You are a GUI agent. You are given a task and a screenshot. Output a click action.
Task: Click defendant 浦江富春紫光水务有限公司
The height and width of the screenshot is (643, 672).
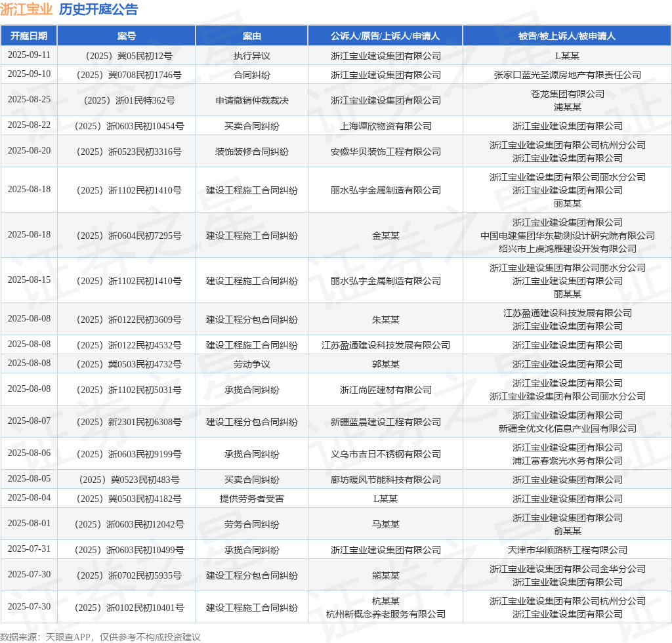tap(568, 461)
